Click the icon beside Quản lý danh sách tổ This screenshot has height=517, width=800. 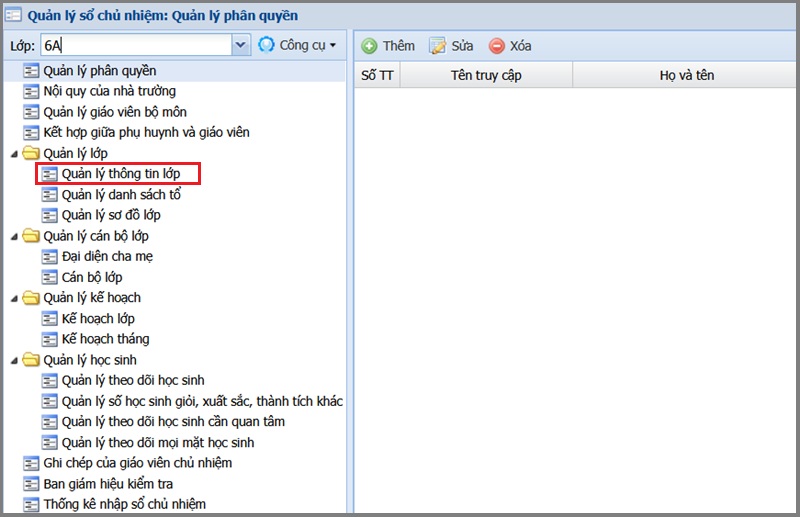[49, 194]
